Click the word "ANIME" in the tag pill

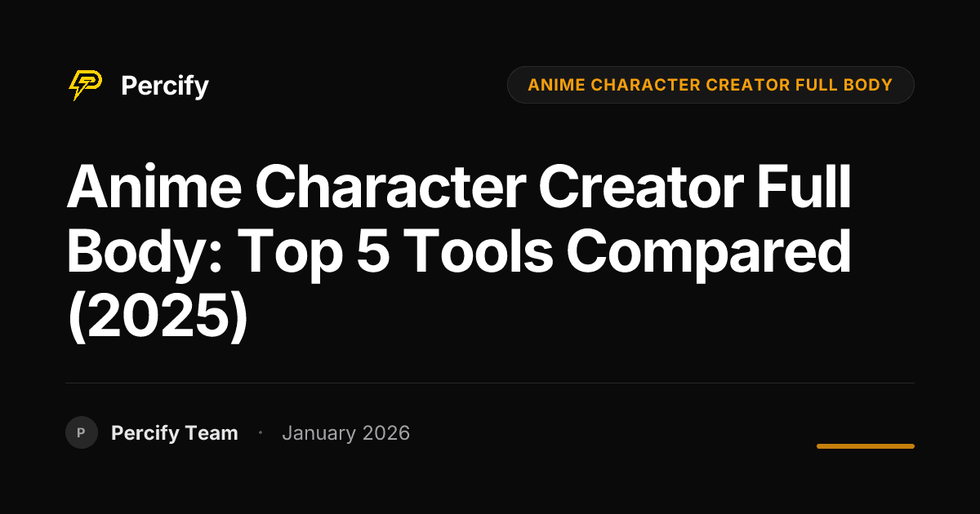[x=551, y=85]
